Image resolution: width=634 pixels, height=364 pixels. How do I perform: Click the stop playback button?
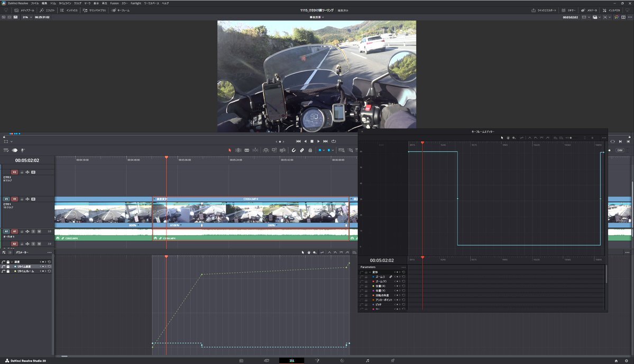tap(312, 142)
